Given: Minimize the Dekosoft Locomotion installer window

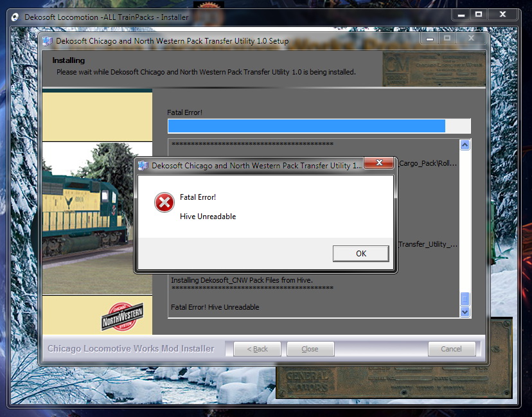Looking at the screenshot, I should [461, 15].
